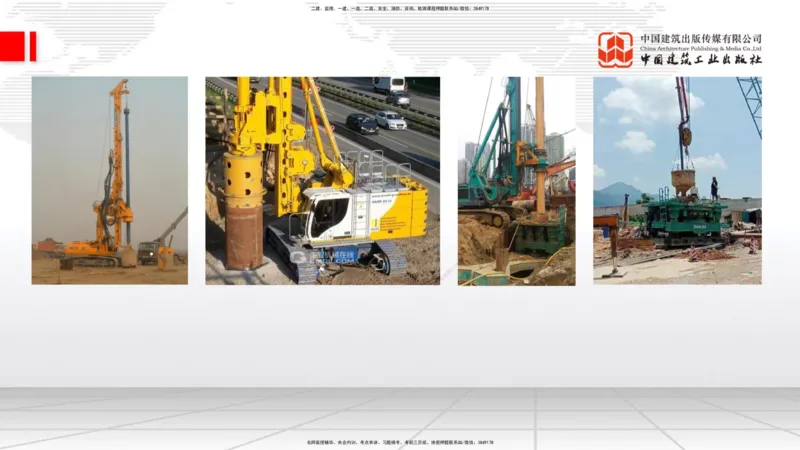
Task: Click the small watermark text at bottom center
Action: pos(400,441)
